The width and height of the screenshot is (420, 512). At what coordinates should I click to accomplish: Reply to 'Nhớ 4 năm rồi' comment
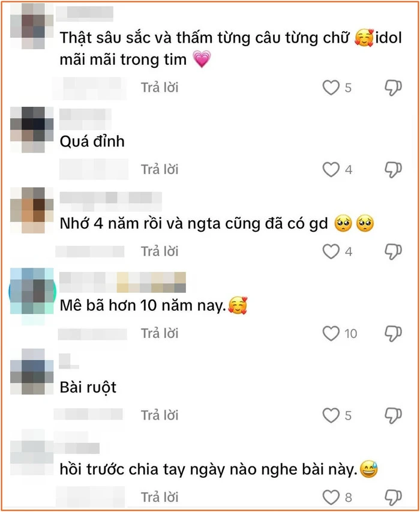[x=160, y=251]
